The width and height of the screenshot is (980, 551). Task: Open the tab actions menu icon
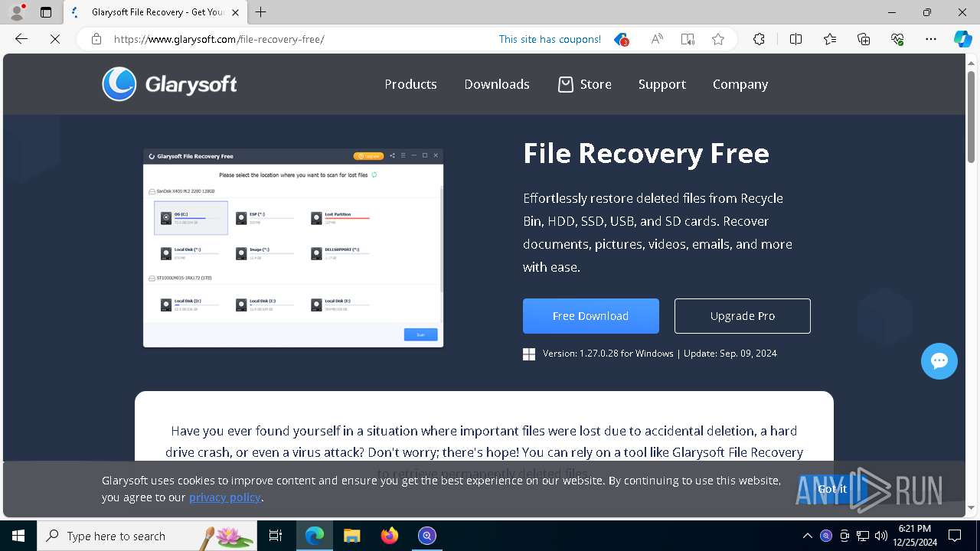[46, 12]
